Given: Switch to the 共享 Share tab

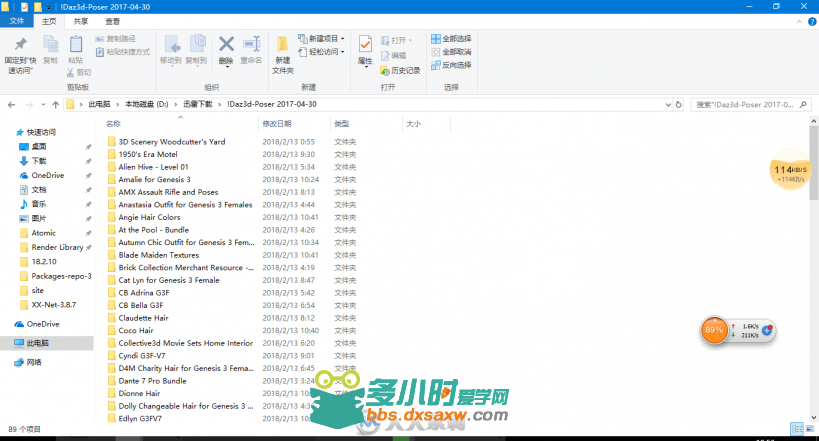Looking at the screenshot, I should (x=81, y=21).
